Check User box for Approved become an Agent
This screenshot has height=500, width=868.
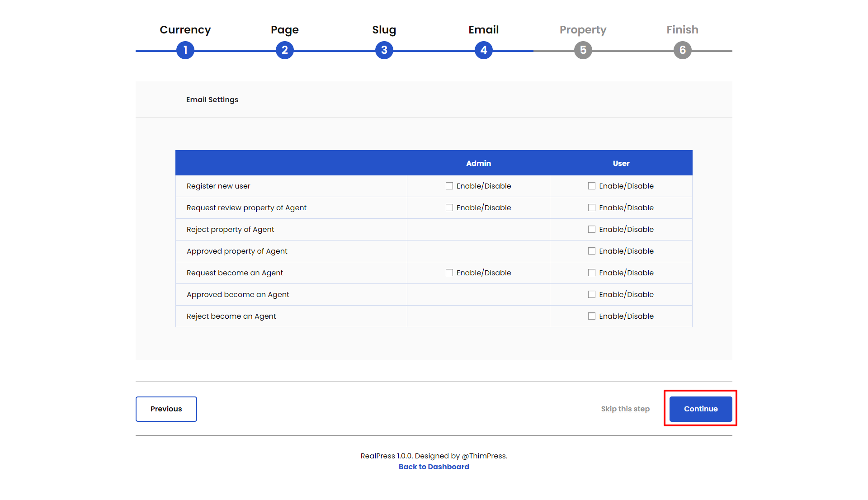(592, 294)
